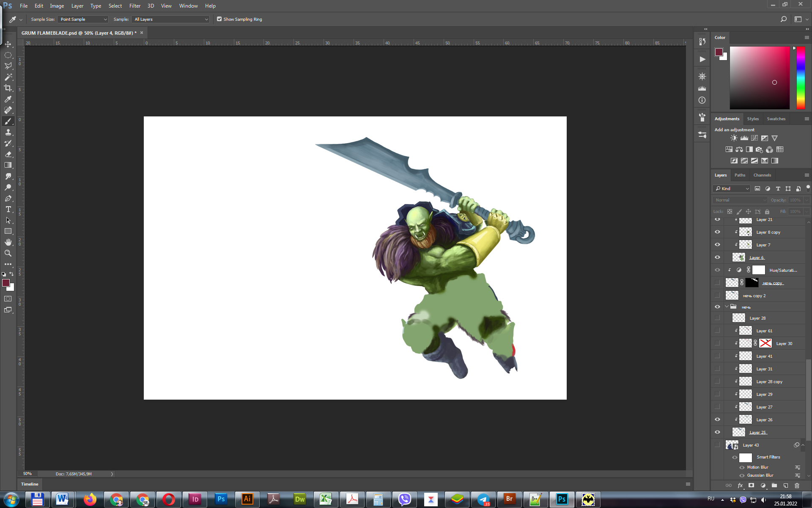Select the Zoom tool
812x508 pixels.
pyautogui.click(x=8, y=253)
